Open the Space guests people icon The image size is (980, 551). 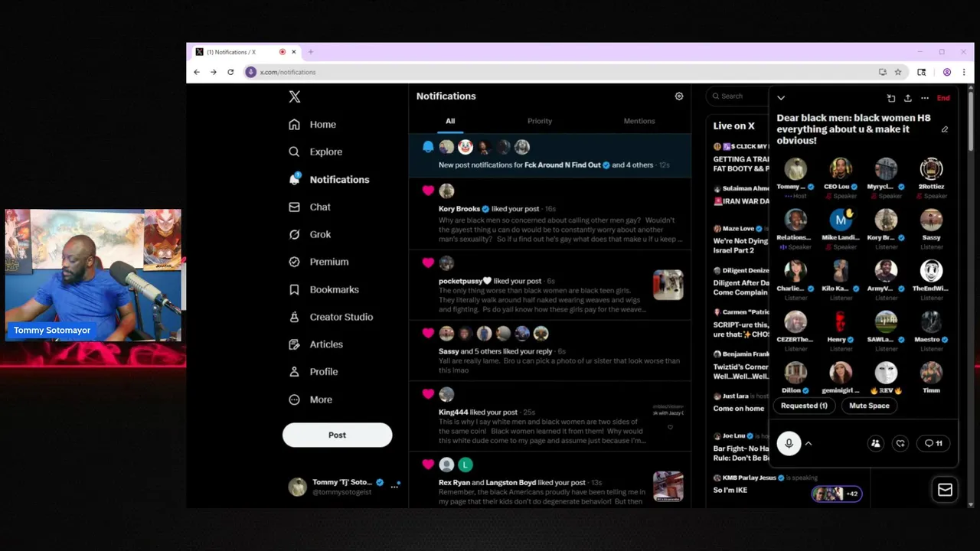876,443
